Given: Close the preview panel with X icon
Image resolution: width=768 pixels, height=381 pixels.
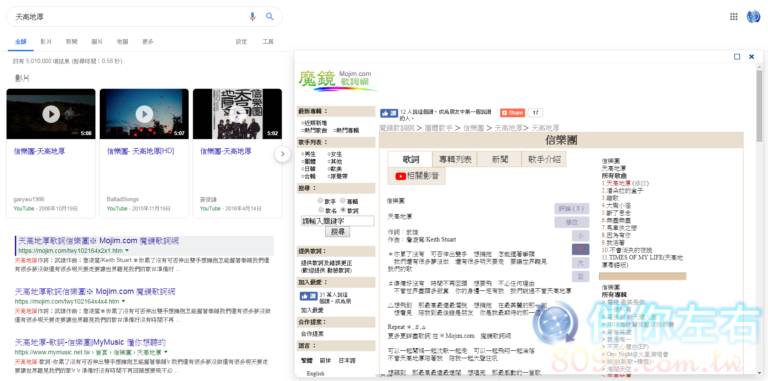Looking at the screenshot, I should click(751, 57).
